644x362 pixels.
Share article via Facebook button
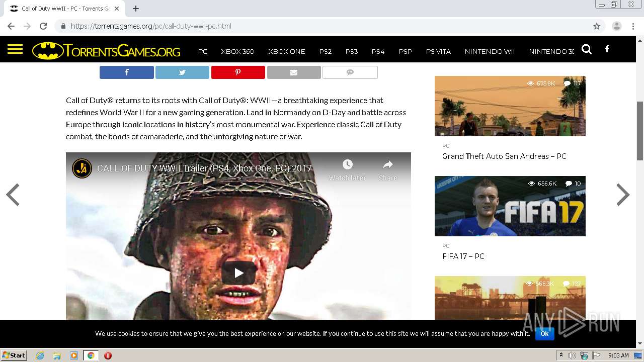[127, 72]
